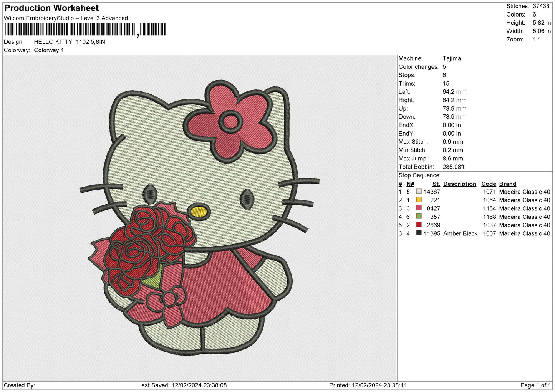
Task: Click the 'St.' column header
Action: click(436, 184)
